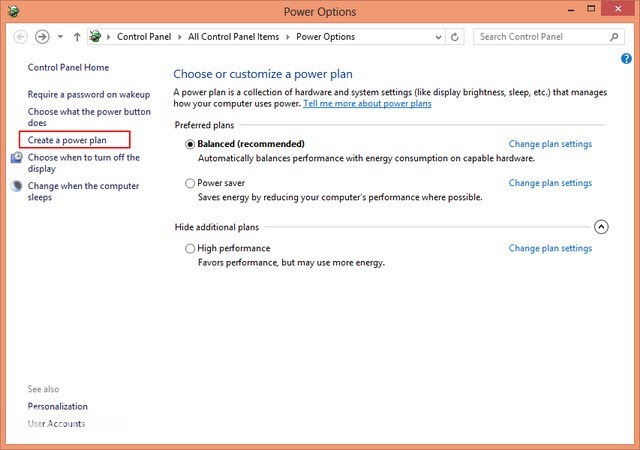Screen dimensions: 640x450
Task: Change plan settings for Balanced
Action: [x=550, y=144]
